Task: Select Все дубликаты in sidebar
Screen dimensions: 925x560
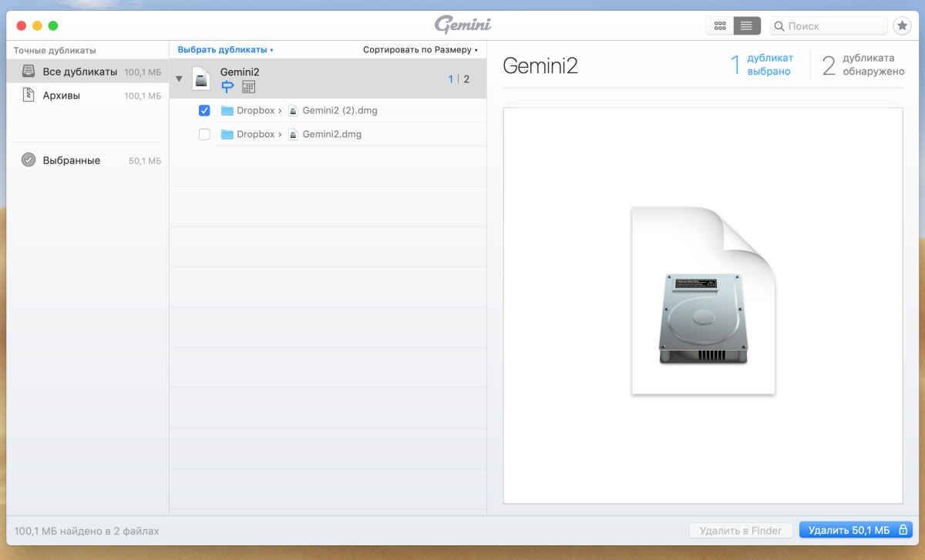Action: 88,72
